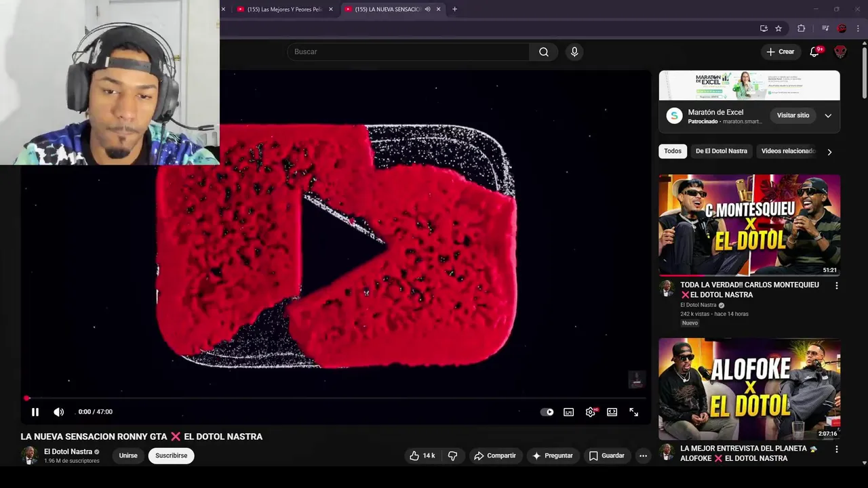Click the Preguntar button
This screenshot has height=488, width=868.
coord(553,455)
